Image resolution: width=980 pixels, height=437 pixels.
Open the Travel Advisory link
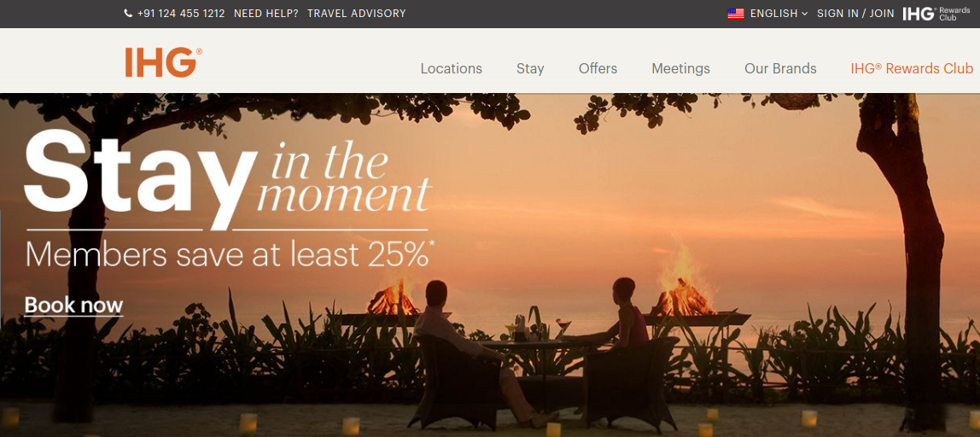356,13
